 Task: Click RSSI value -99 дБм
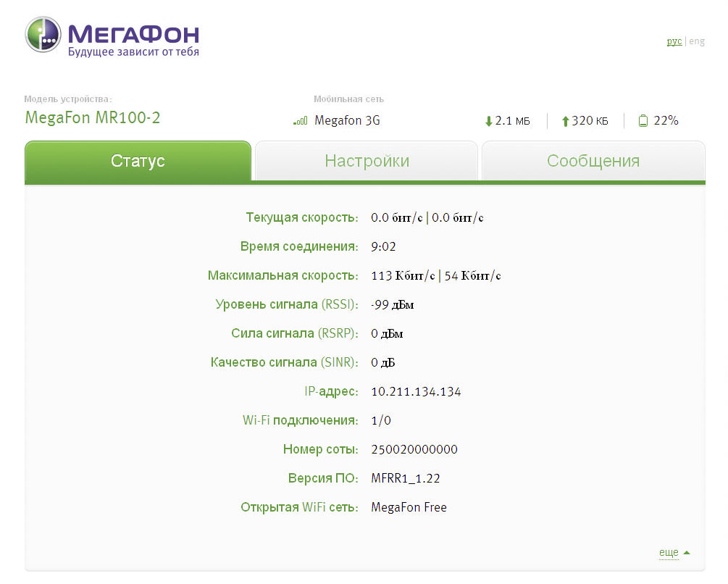[x=393, y=304]
